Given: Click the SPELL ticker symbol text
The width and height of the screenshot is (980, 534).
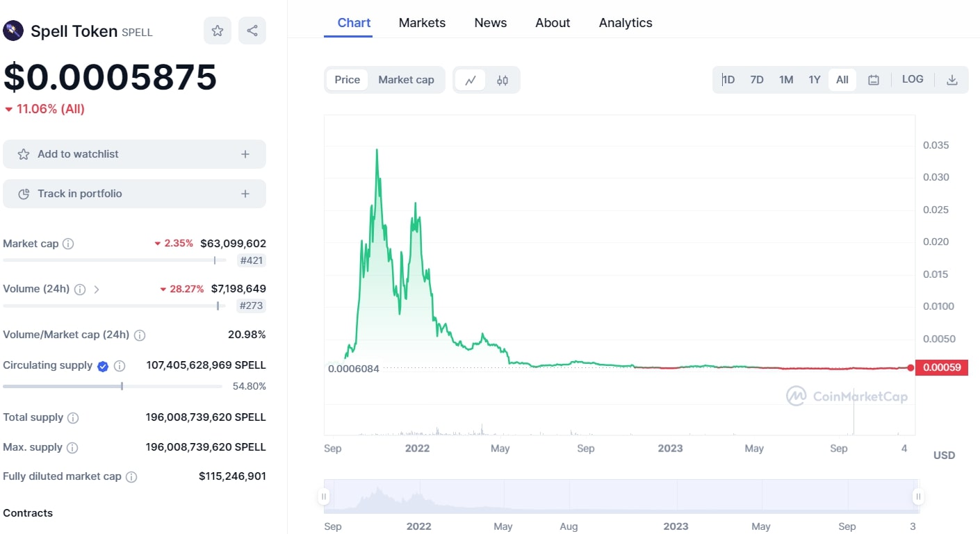Looking at the screenshot, I should point(138,32).
